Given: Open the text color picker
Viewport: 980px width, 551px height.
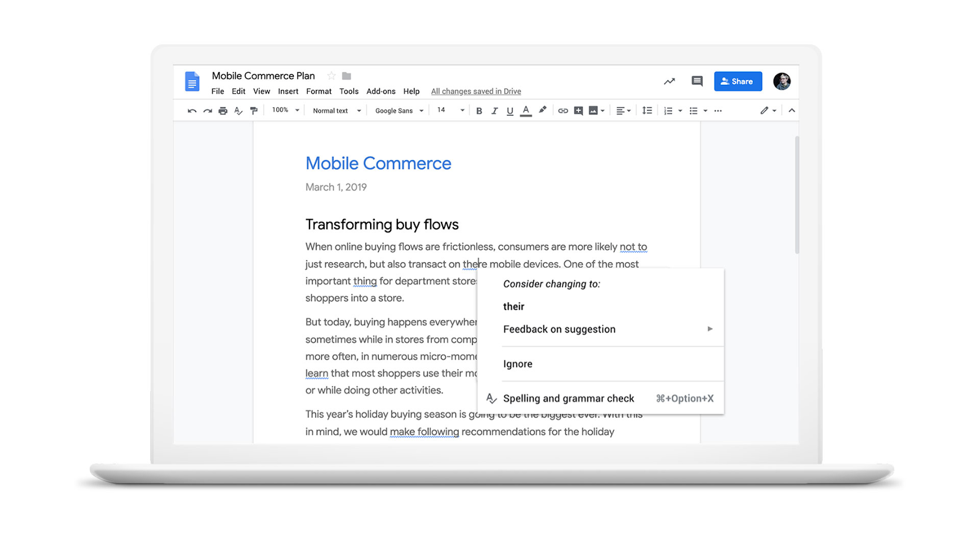Looking at the screenshot, I should (526, 111).
